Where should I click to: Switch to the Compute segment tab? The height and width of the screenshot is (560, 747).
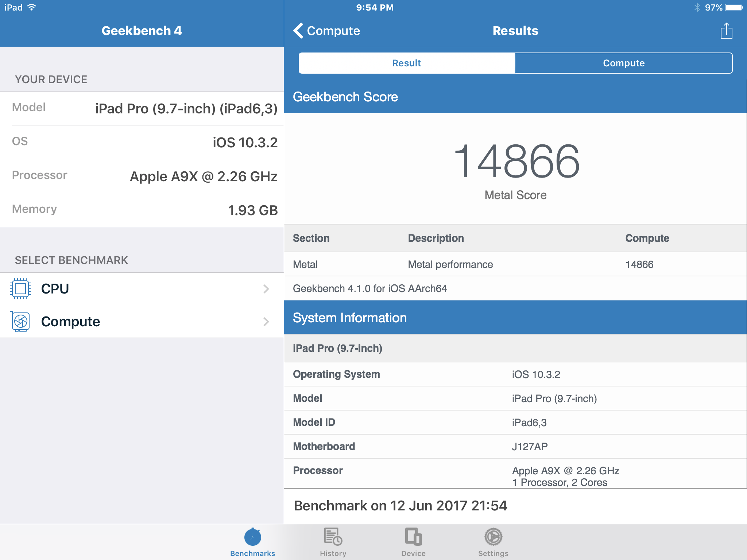623,63
